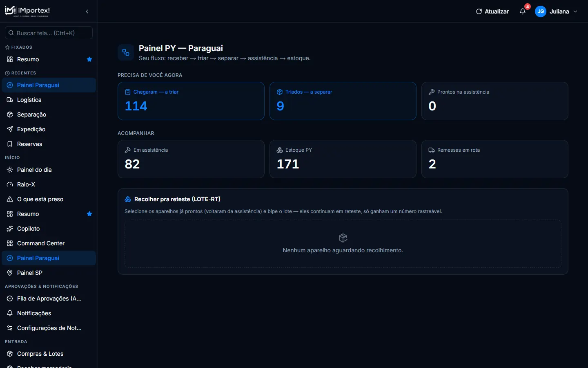Screen dimensions: 588x368
Task: Open the 'Triados — a separar' card
Action: (343, 101)
